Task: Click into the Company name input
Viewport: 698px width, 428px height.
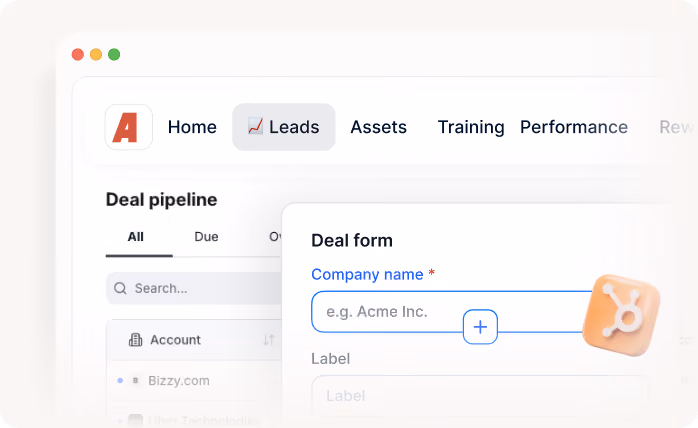Action: pyautogui.click(x=451, y=312)
